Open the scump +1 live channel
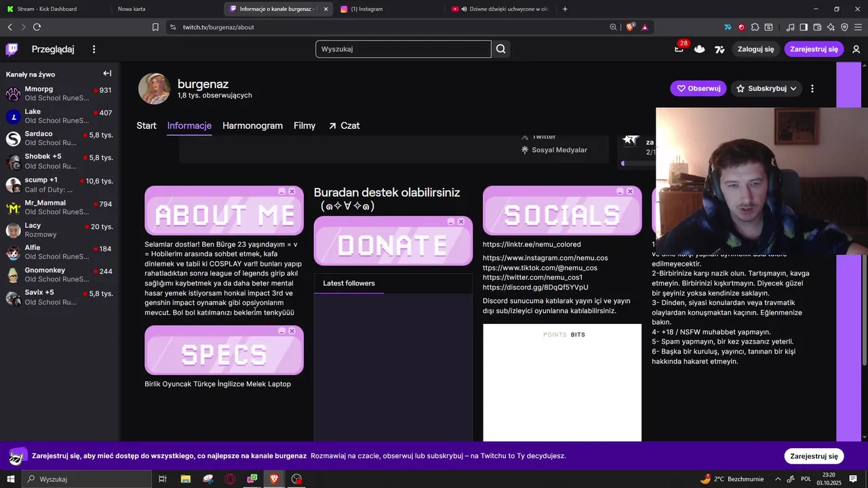 coord(60,184)
